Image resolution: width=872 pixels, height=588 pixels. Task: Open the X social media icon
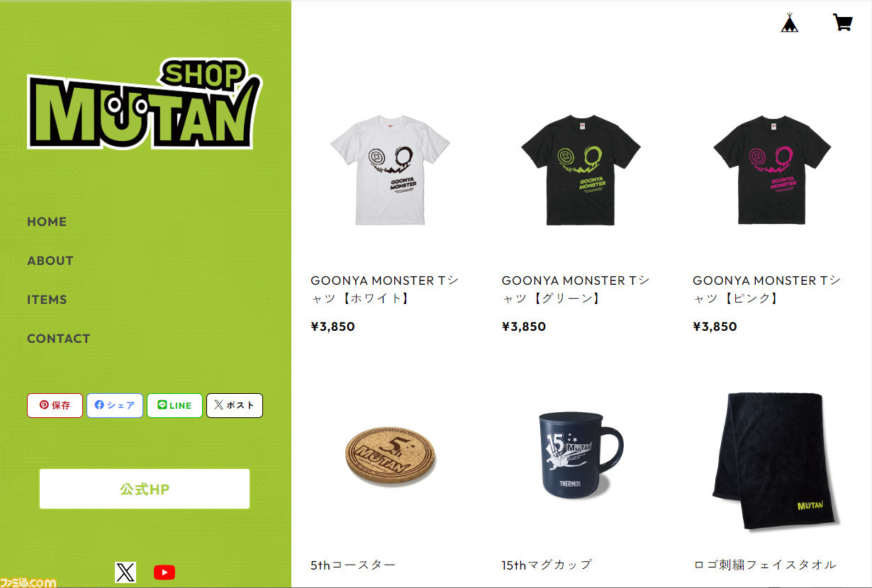coord(125,572)
